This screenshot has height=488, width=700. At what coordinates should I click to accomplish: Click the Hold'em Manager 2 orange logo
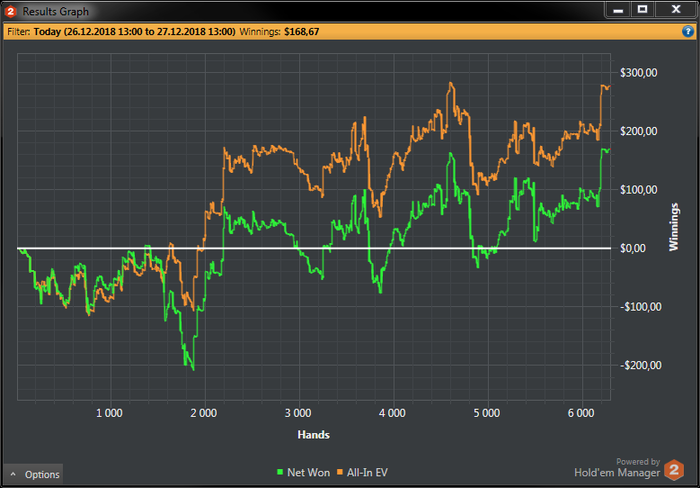(674, 470)
